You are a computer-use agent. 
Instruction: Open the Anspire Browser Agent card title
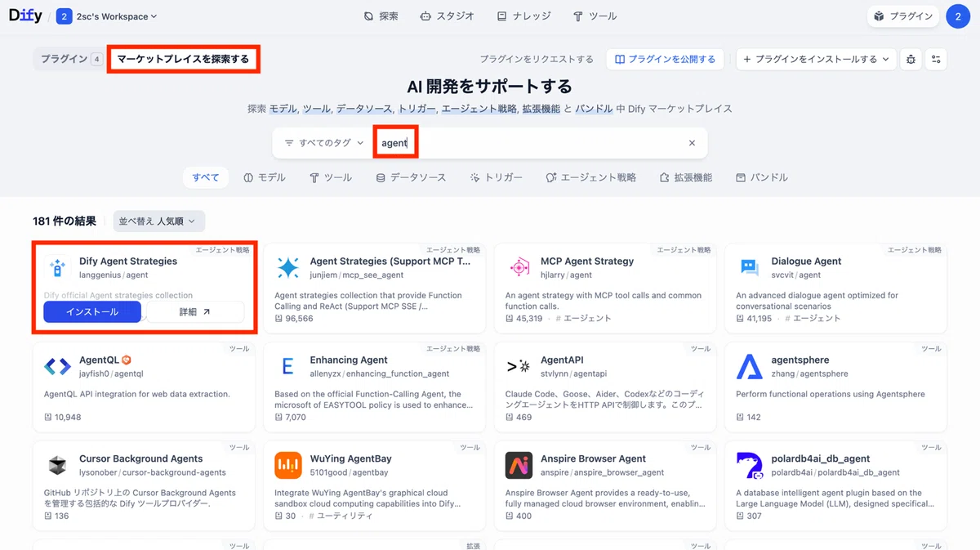point(594,458)
